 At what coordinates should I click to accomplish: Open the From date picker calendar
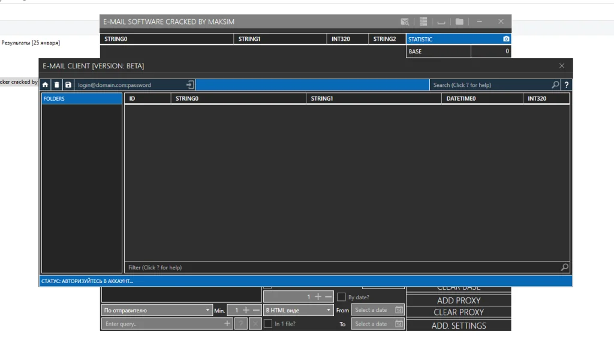pyautogui.click(x=399, y=310)
